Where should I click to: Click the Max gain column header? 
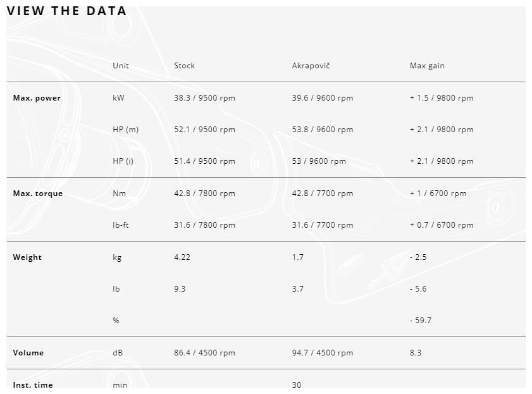click(427, 66)
